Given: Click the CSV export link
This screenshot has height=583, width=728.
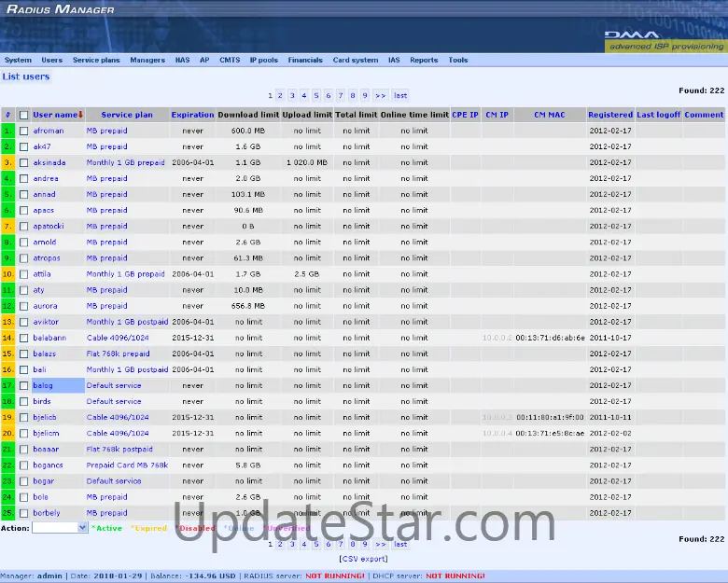Looking at the screenshot, I should (363, 559).
